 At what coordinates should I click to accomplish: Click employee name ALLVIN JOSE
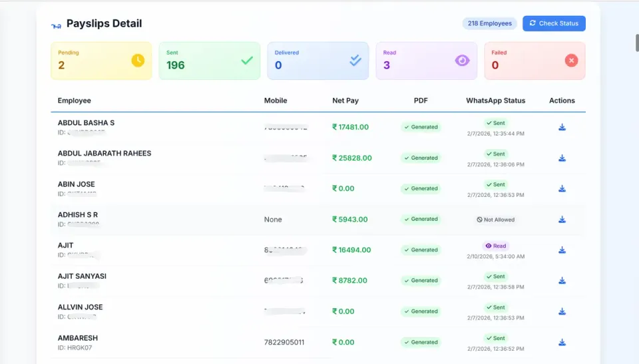click(x=80, y=307)
